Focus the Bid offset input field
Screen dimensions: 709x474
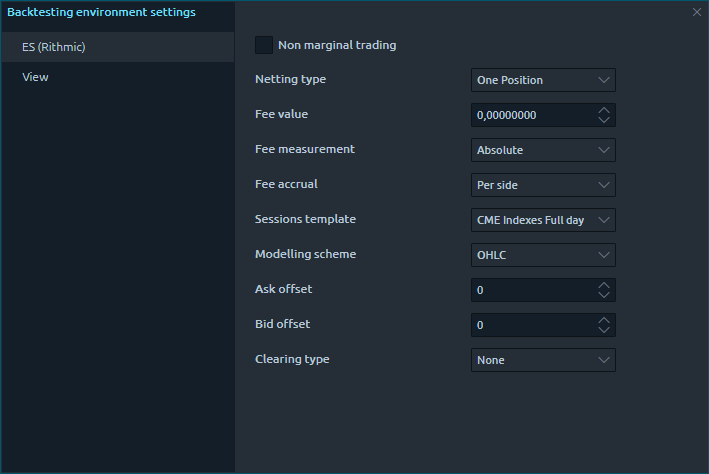click(x=530, y=325)
